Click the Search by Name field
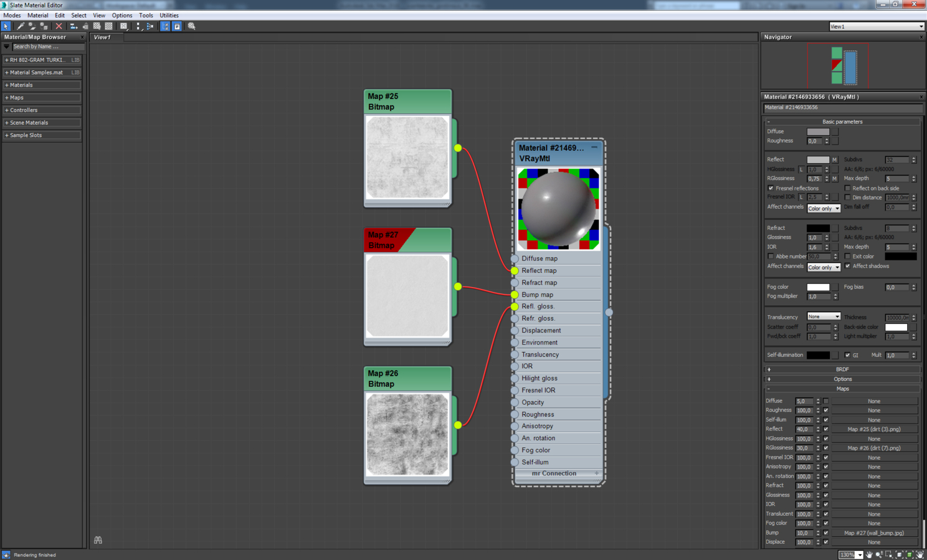 click(x=47, y=47)
